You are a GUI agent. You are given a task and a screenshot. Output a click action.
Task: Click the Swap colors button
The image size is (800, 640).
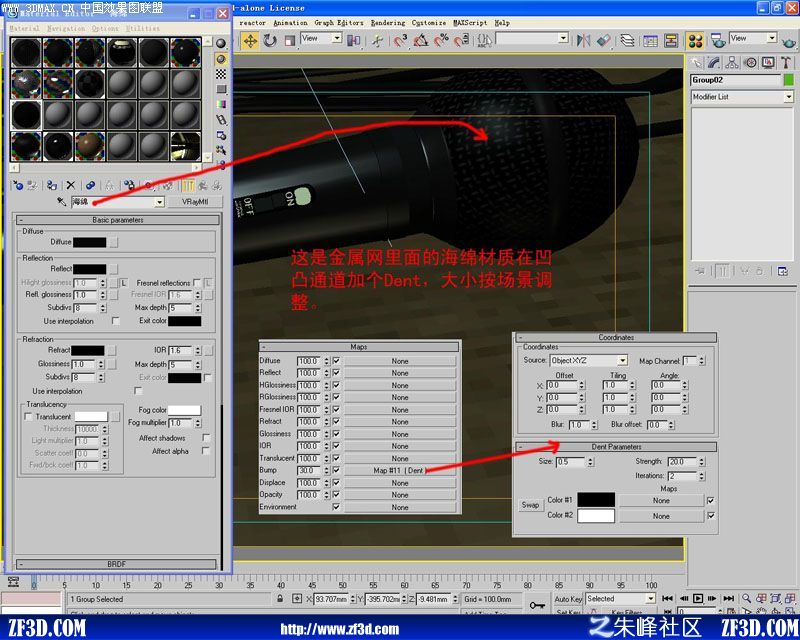[x=530, y=505]
